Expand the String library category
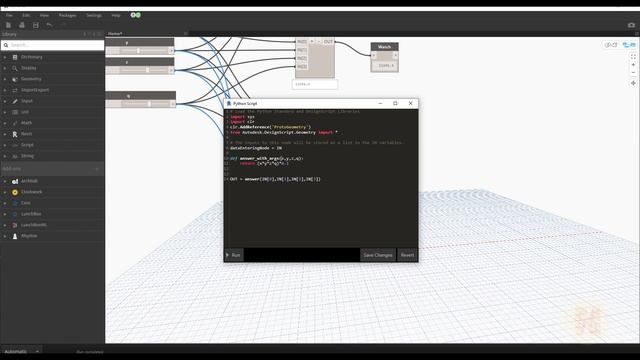 [x=5, y=156]
